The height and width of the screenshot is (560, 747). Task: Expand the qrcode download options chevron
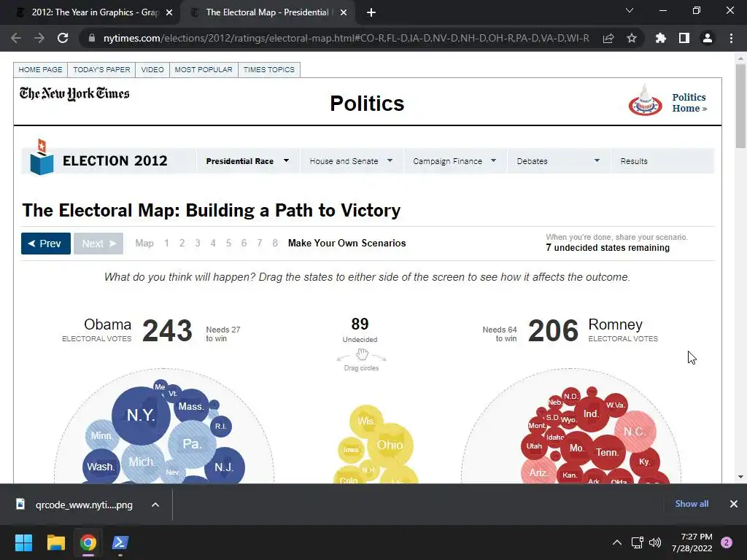pyautogui.click(x=155, y=505)
